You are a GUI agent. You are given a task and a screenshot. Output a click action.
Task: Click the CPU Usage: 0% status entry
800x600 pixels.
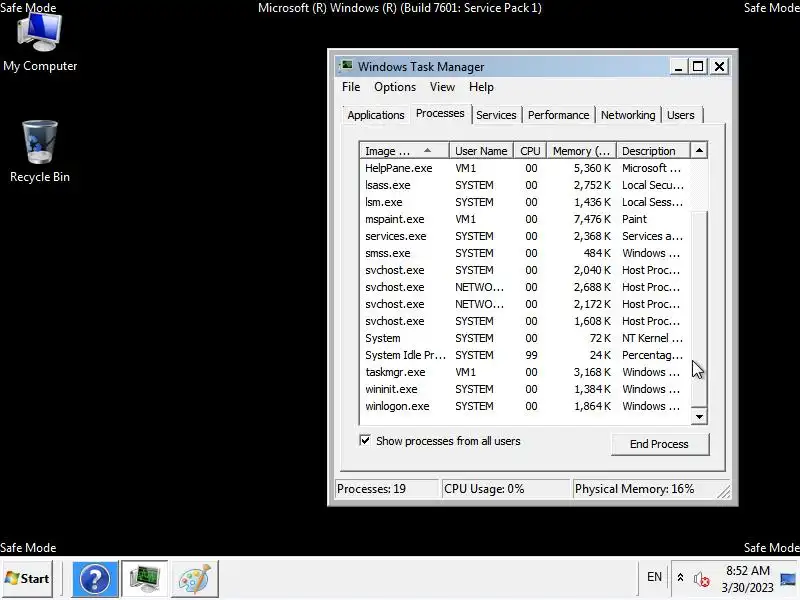pyautogui.click(x=505, y=489)
